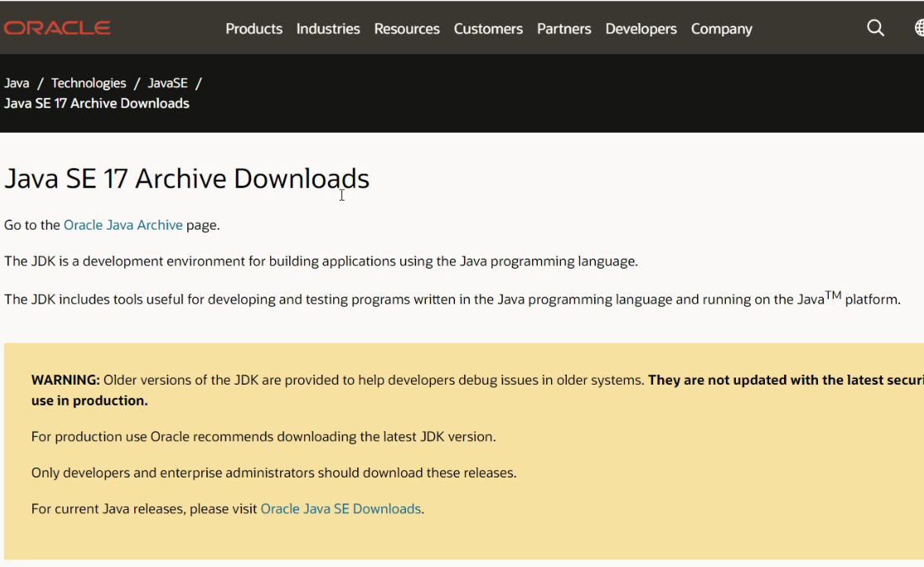Click the Oracle logo
Viewport: 924px width, 567px height.
57,27
